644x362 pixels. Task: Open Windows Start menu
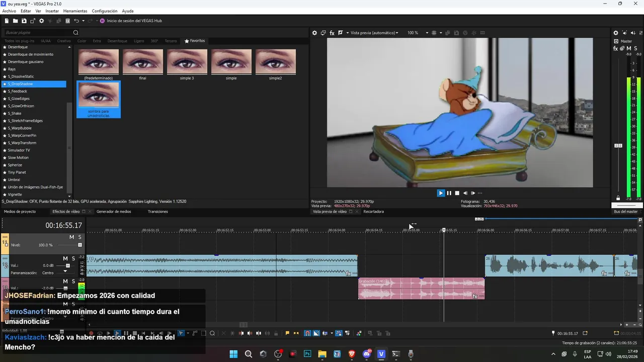[x=233, y=354]
